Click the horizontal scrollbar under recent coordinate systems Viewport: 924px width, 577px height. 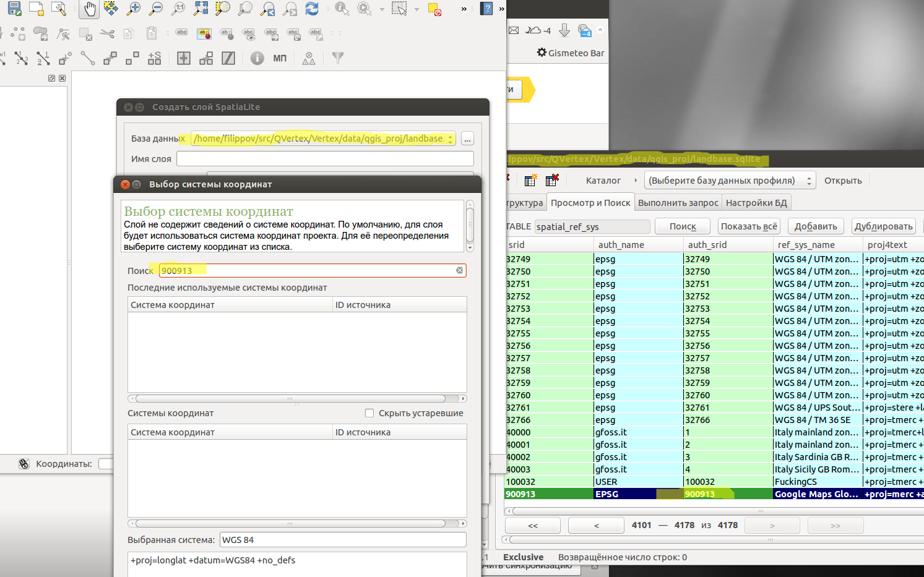tap(290, 399)
